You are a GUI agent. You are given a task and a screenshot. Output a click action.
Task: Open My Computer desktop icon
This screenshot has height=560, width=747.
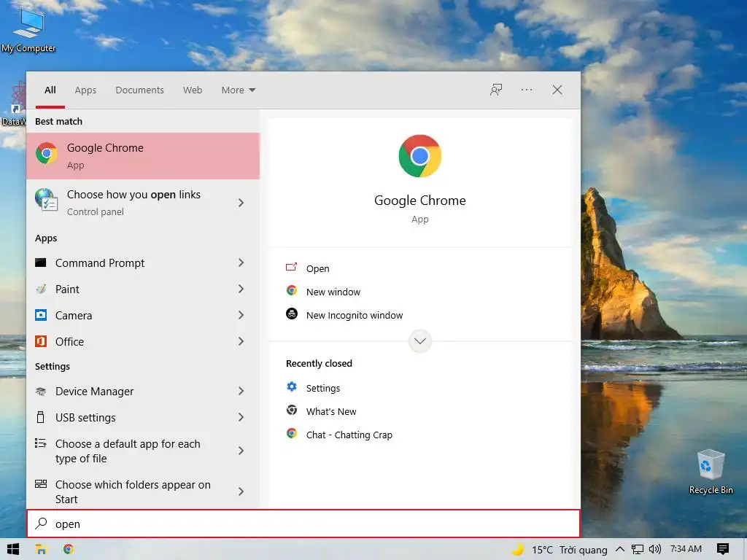28,30
